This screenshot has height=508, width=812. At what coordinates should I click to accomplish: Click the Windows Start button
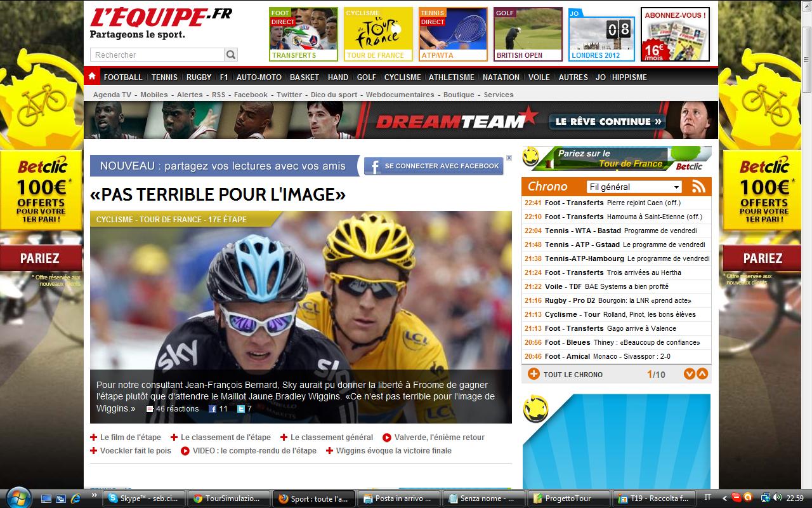click(x=18, y=497)
